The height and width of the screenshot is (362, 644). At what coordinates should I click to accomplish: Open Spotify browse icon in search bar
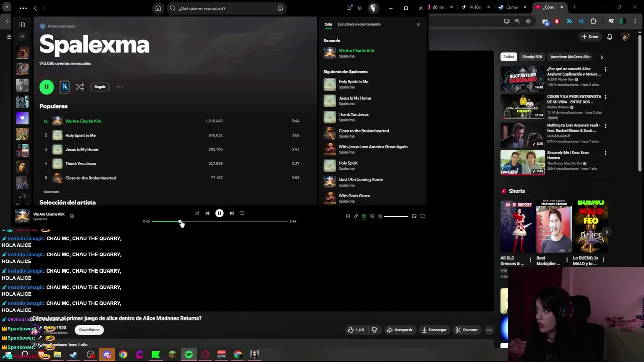tap(280, 8)
